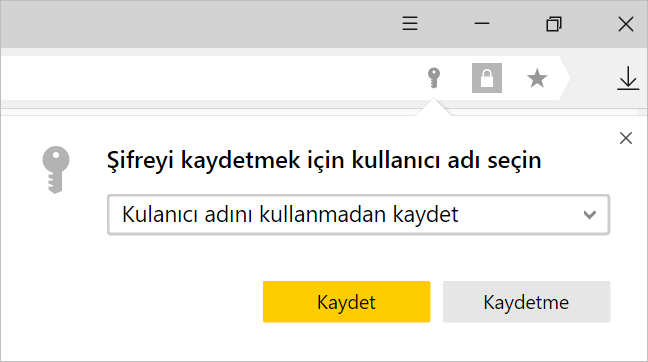Viewport: 648px width, 362px height.
Task: Click the small key icon in address bar
Action: point(434,78)
